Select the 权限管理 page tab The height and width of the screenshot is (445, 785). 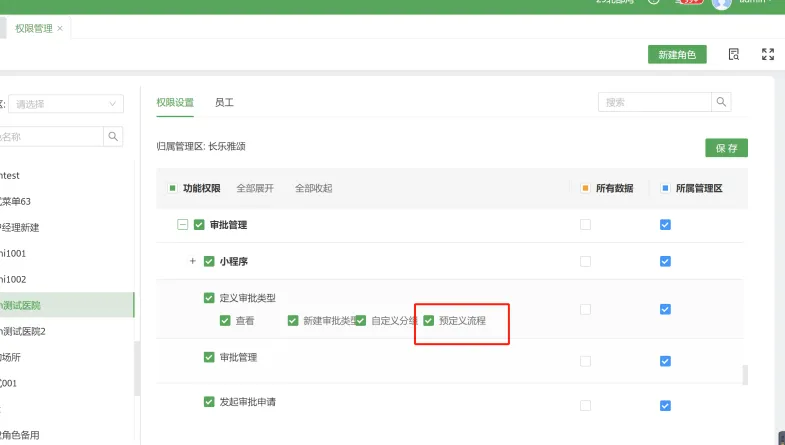pos(34,29)
